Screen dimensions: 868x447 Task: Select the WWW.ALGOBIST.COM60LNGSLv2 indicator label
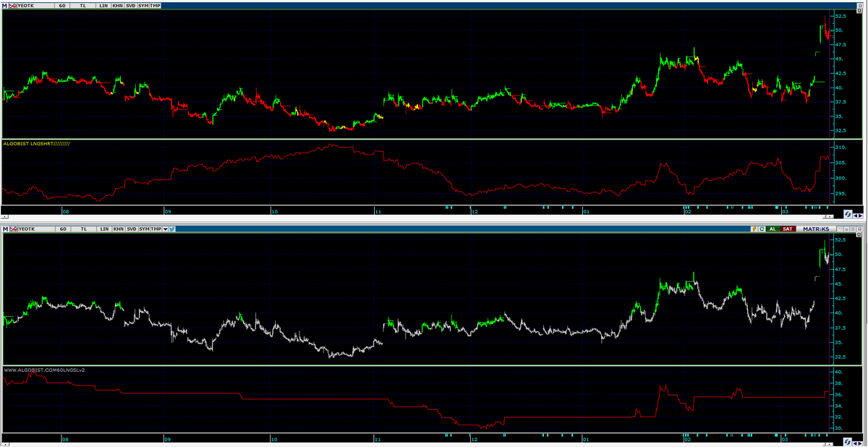coord(44,370)
